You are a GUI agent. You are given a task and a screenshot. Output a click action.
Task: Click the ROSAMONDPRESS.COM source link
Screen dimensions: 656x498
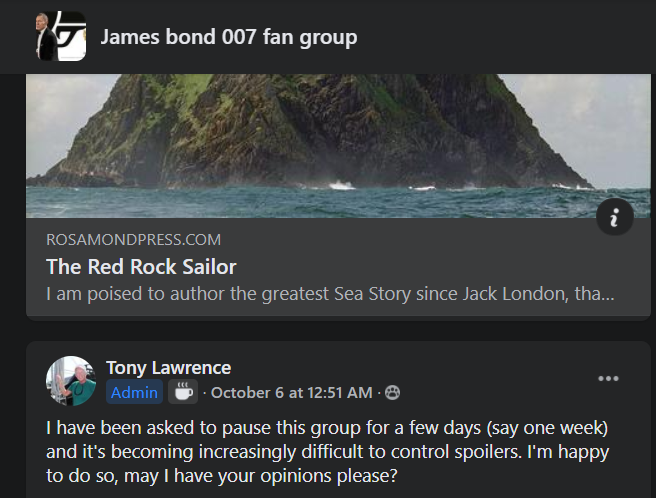[133, 240]
